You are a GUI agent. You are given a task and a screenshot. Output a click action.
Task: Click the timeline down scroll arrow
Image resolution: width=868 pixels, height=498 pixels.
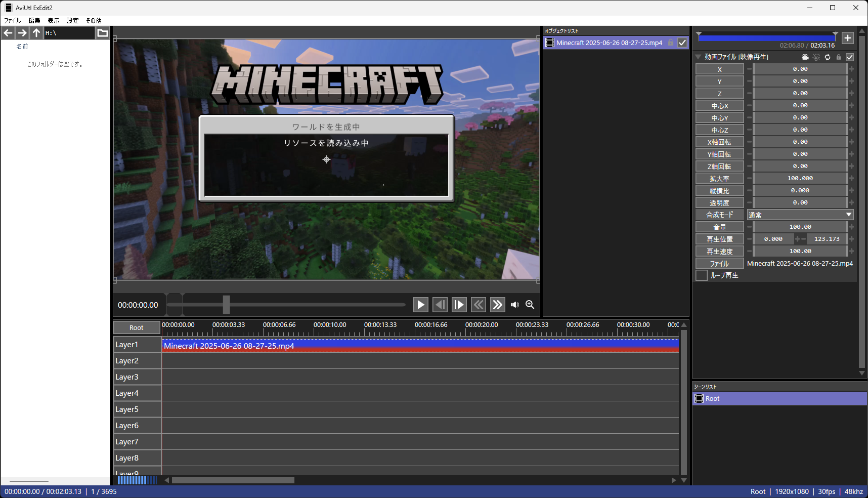point(684,480)
